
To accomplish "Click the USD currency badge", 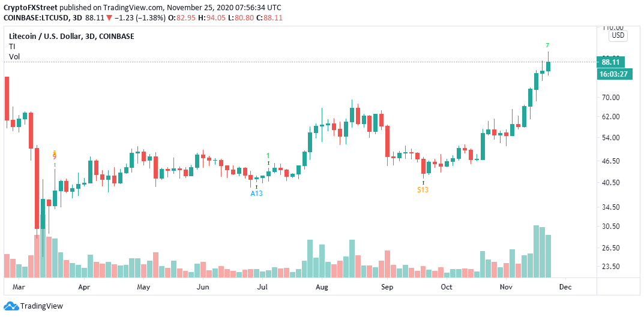I will (618, 36).
